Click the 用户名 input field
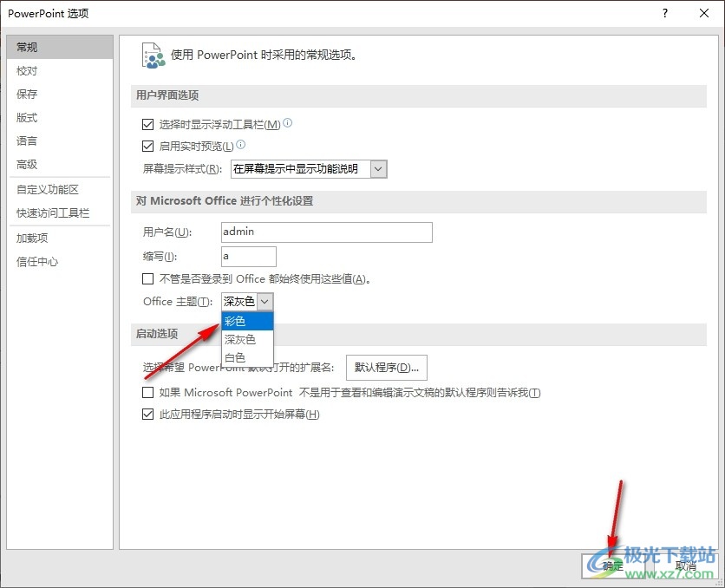 coord(327,232)
